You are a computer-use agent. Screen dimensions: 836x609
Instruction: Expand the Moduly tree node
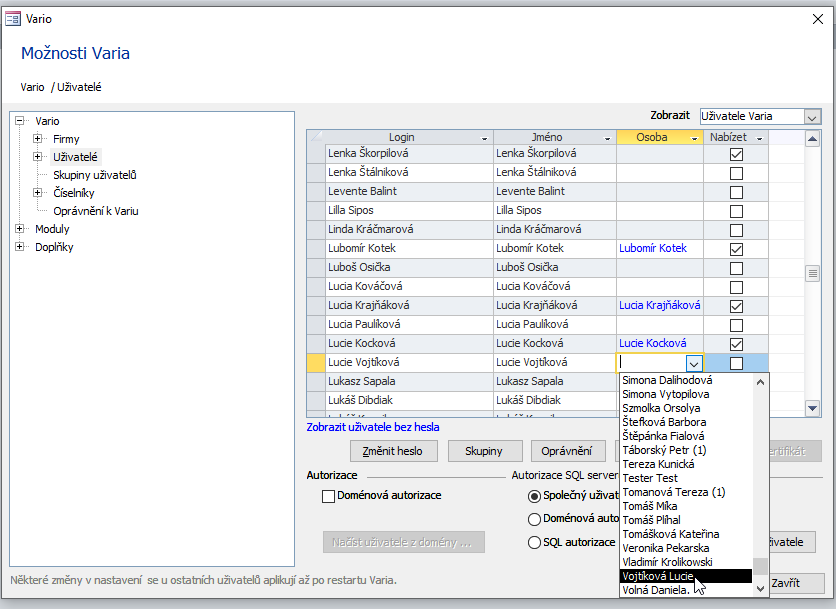20,229
